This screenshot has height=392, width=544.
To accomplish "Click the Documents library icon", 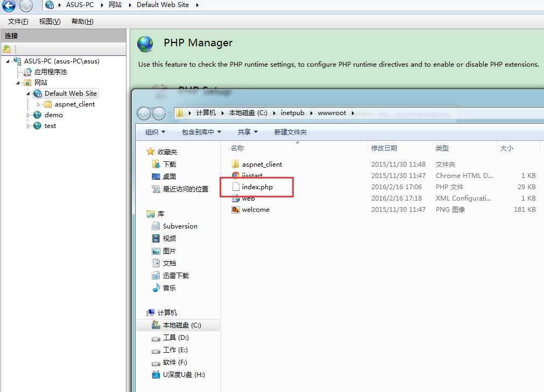I will pyautogui.click(x=156, y=263).
